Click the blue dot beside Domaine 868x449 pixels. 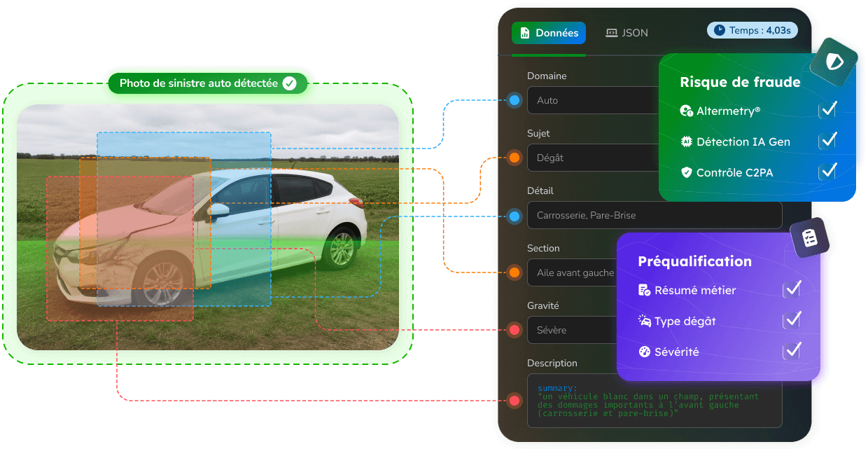514,100
